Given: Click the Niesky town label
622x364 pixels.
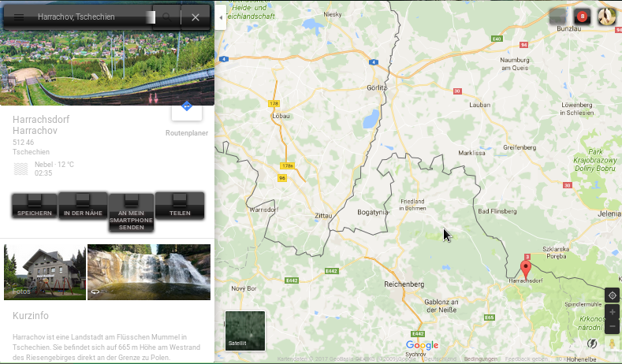Looking at the screenshot, I should (333, 14).
